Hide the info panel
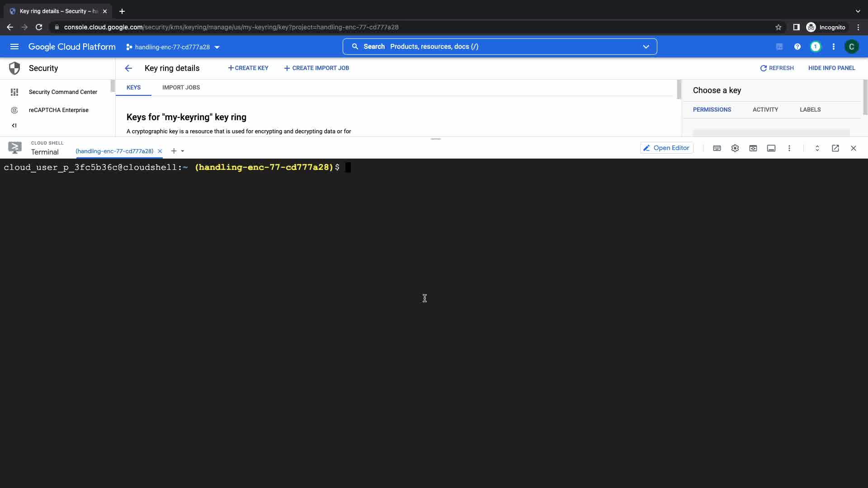 coord(831,68)
